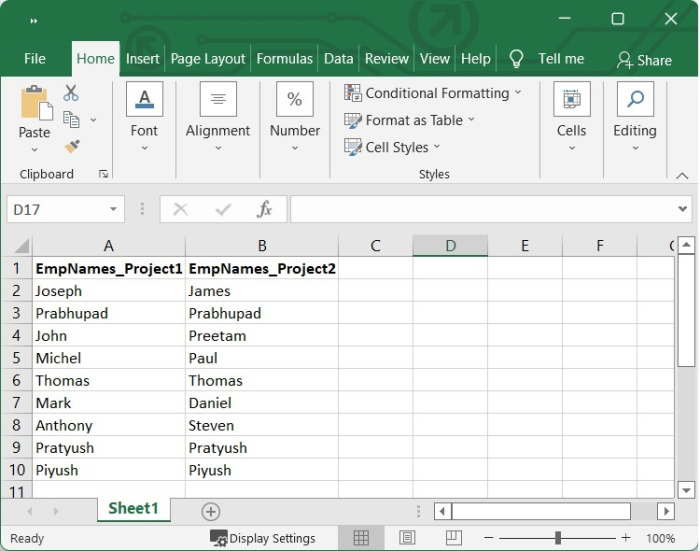Switch to Page Layout view
The height and width of the screenshot is (551, 700).
coord(407,538)
